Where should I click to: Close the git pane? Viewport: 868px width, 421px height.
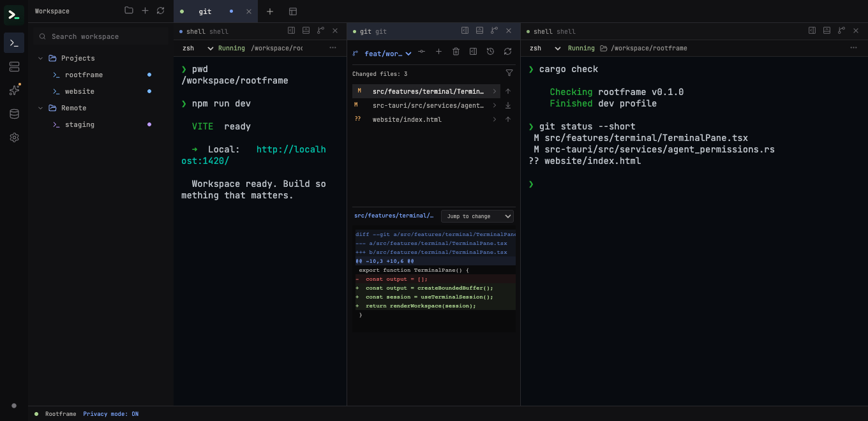509,30
